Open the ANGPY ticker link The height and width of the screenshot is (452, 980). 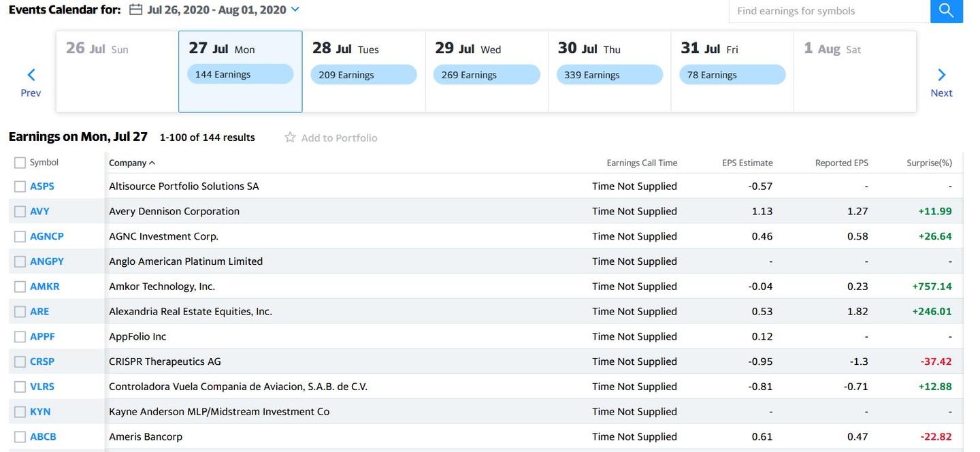point(47,261)
